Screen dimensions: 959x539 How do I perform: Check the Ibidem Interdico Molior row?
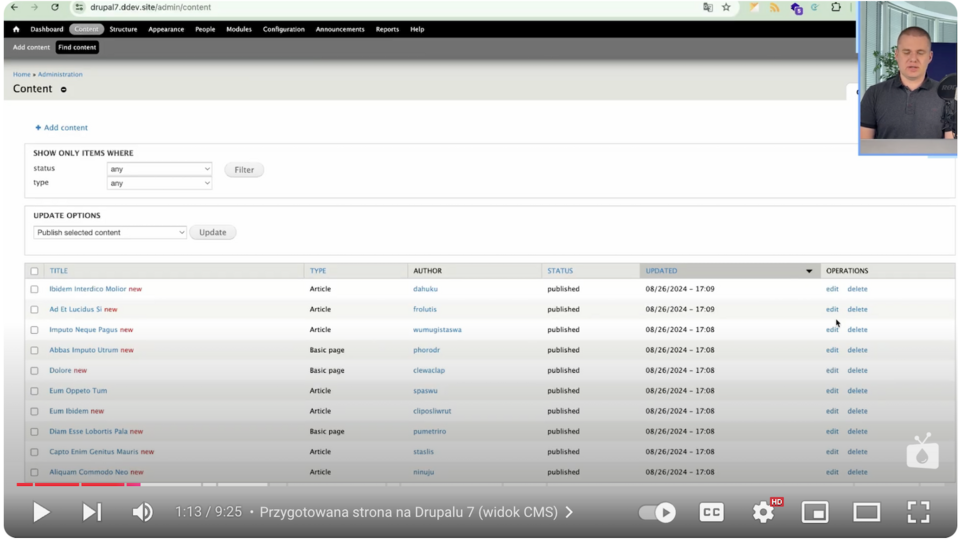coord(34,289)
